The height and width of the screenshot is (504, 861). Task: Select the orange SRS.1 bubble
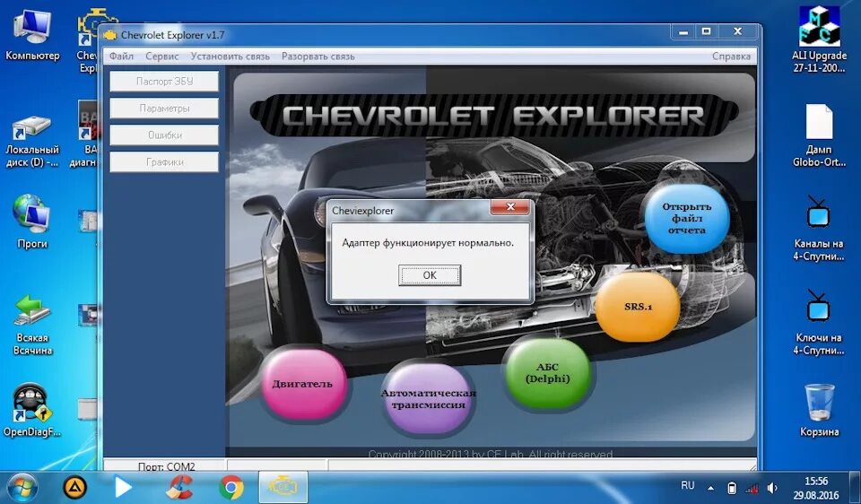click(x=638, y=307)
